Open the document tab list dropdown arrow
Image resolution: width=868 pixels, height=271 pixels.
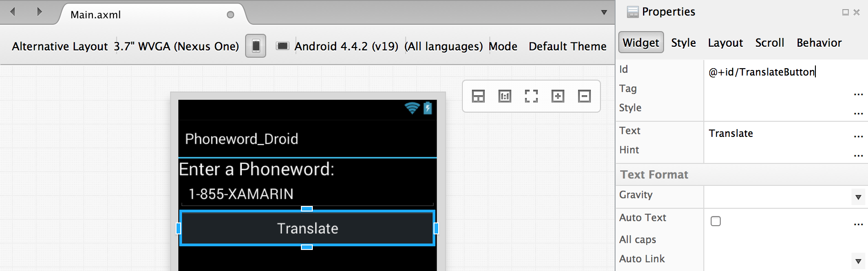coord(604,12)
